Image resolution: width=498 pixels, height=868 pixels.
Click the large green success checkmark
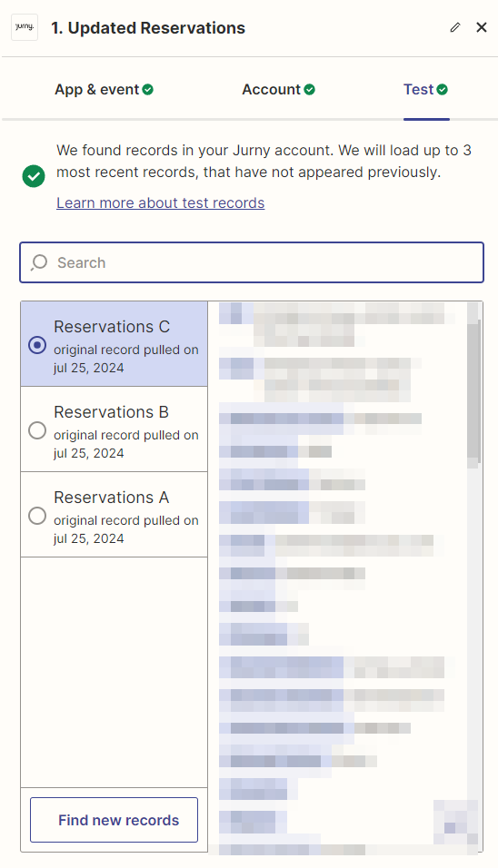[x=34, y=176]
